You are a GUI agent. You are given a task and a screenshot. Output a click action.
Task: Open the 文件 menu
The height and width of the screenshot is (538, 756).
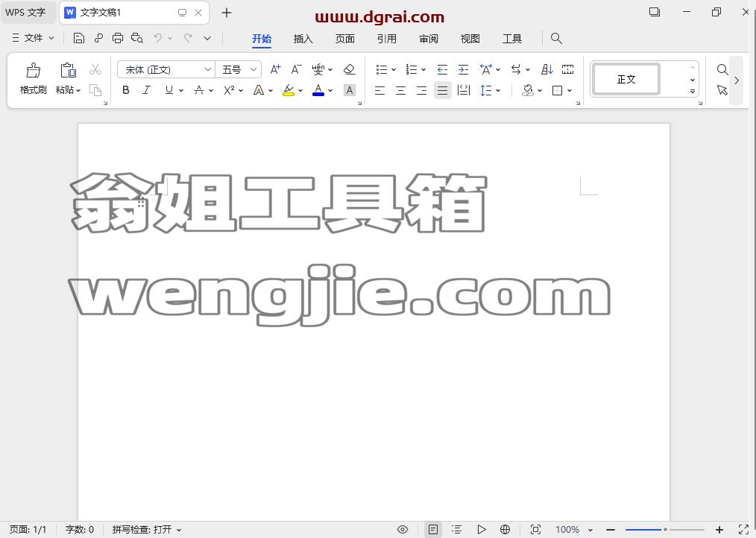point(33,37)
